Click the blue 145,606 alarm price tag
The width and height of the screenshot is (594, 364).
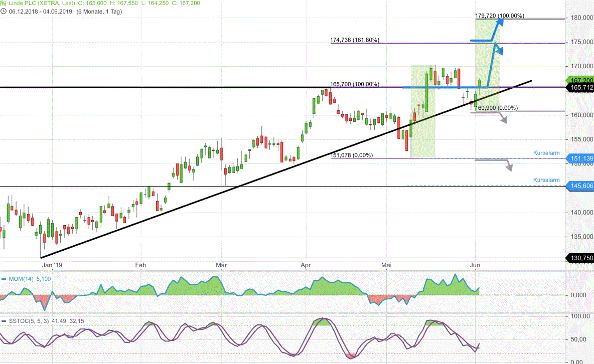[579, 186]
